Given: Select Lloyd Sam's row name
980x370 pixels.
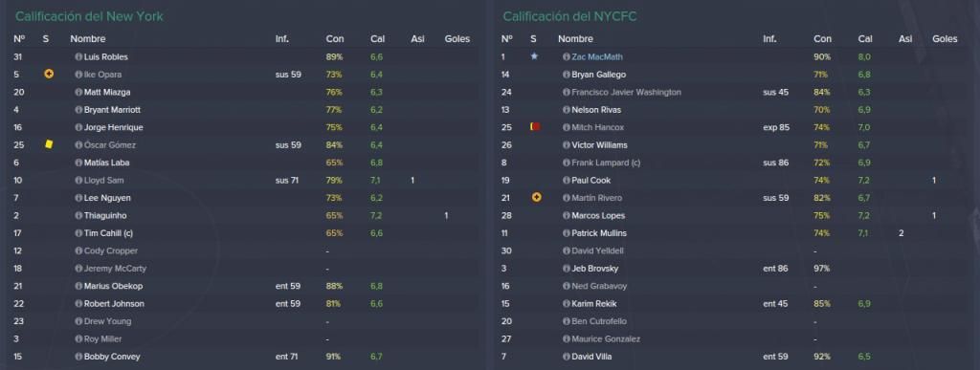Looking at the screenshot, I should click(103, 181).
